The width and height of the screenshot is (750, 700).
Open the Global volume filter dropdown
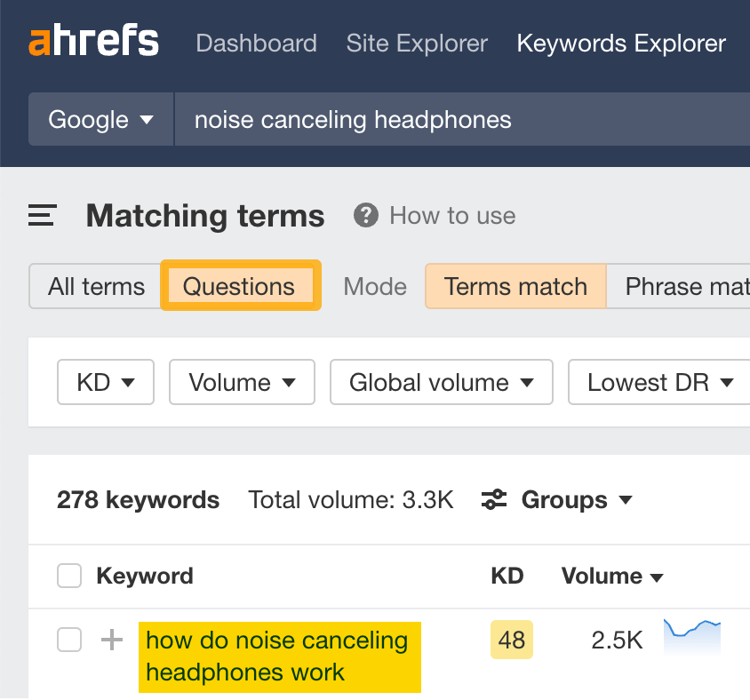[x=441, y=382]
